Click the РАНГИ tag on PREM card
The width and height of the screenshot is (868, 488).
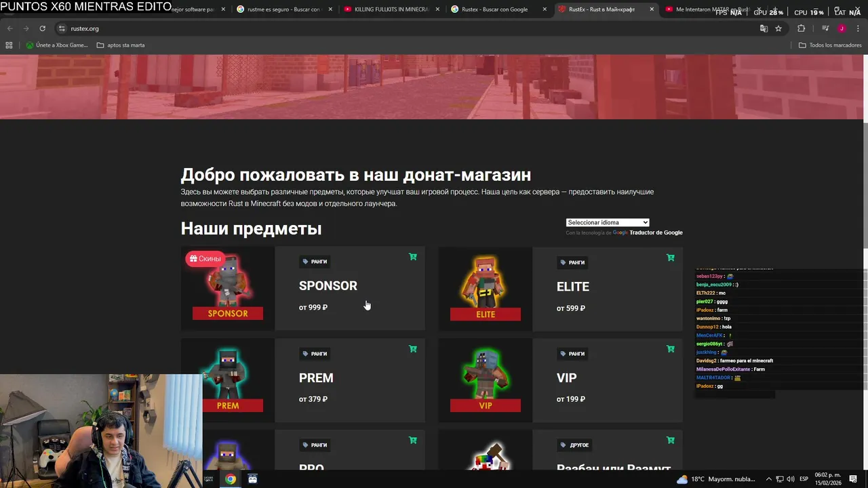click(x=315, y=354)
